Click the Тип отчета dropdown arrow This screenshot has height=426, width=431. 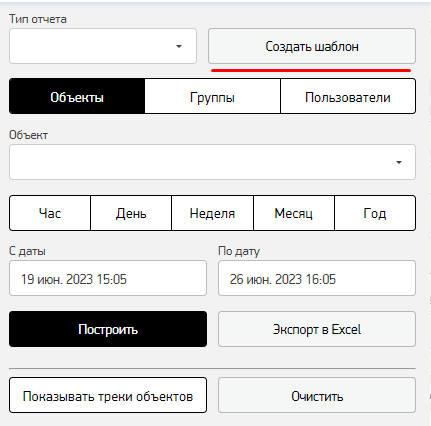[x=179, y=46]
